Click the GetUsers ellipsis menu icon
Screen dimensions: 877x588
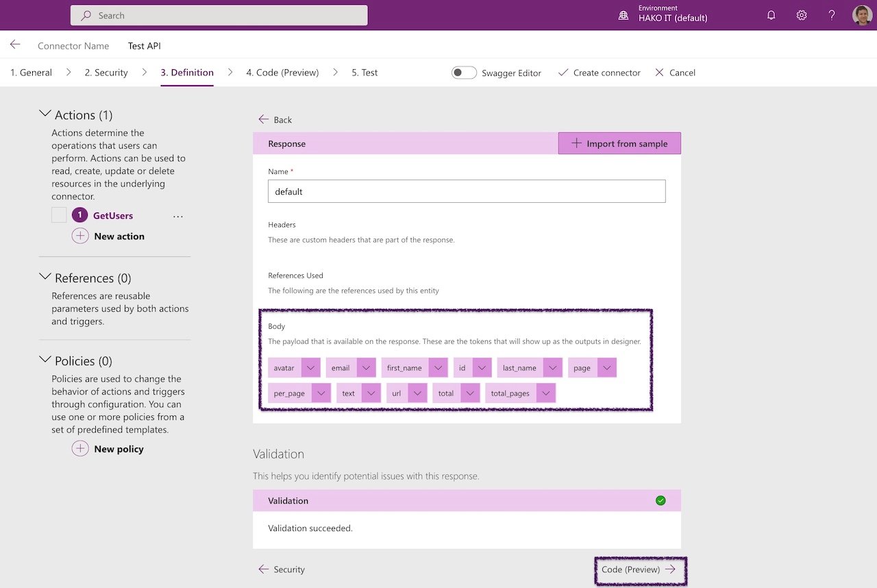[x=178, y=216]
